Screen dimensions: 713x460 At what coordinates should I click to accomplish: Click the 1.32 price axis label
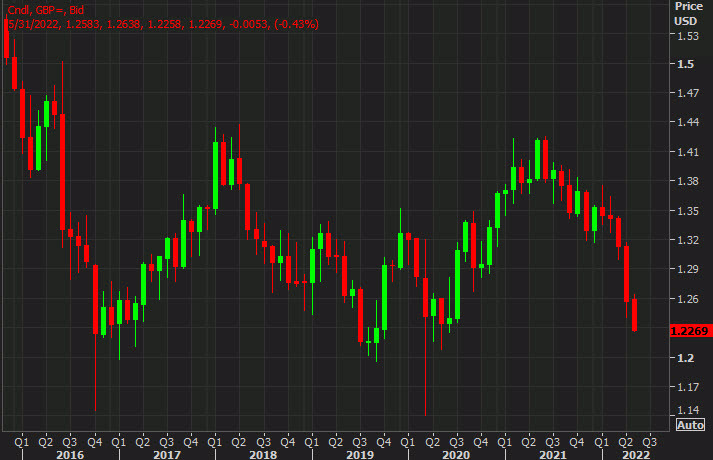coord(688,240)
